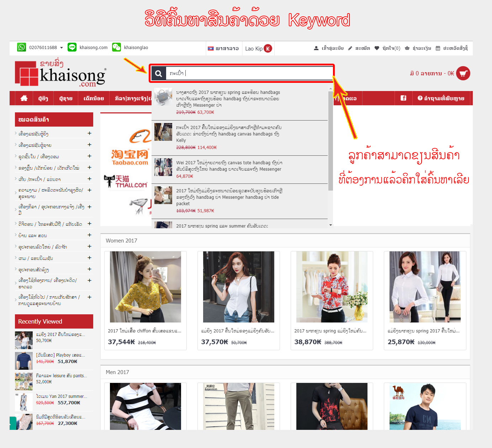
Task: Click the Lao flag language icon
Action: point(211,48)
